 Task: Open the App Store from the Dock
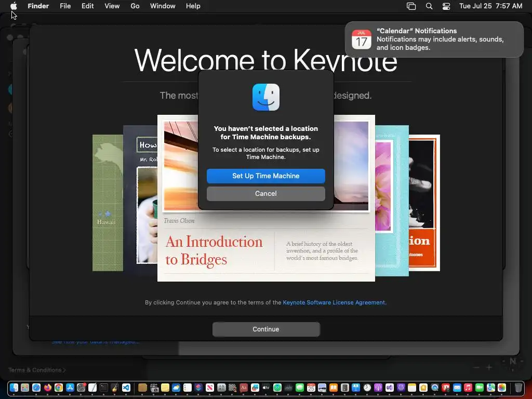coord(70,388)
